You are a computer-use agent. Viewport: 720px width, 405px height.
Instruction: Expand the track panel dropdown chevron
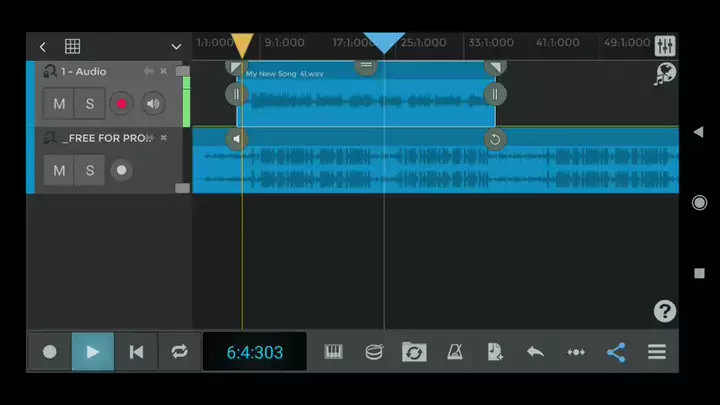(x=176, y=47)
